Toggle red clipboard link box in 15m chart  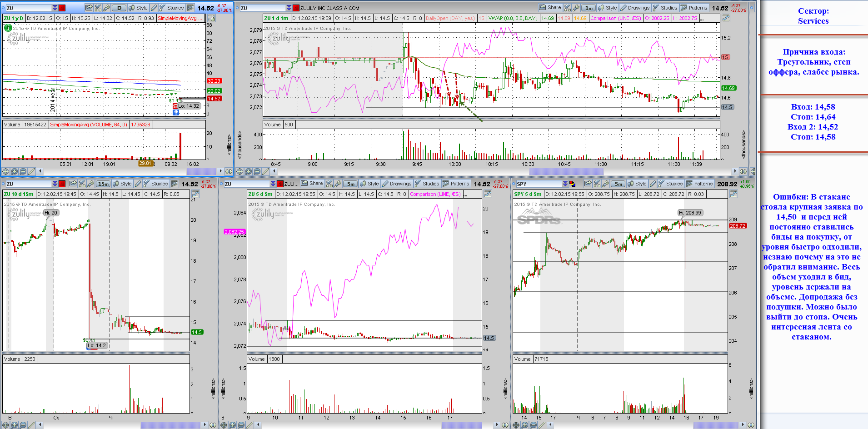click(x=62, y=184)
